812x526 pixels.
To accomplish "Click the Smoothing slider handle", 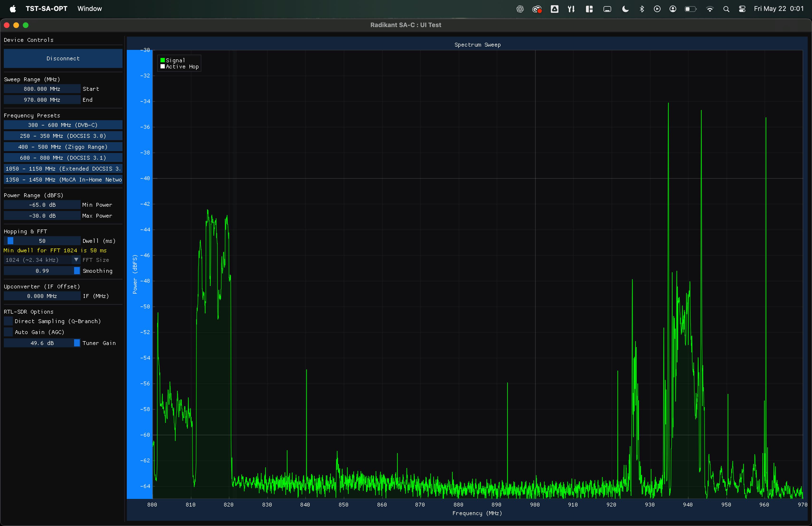I will [x=77, y=271].
